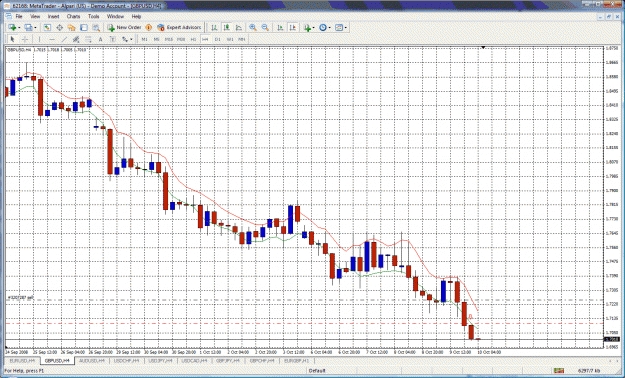The width and height of the screenshot is (625, 378).
Task: Open the Strategy Tester icon
Action: [96, 28]
